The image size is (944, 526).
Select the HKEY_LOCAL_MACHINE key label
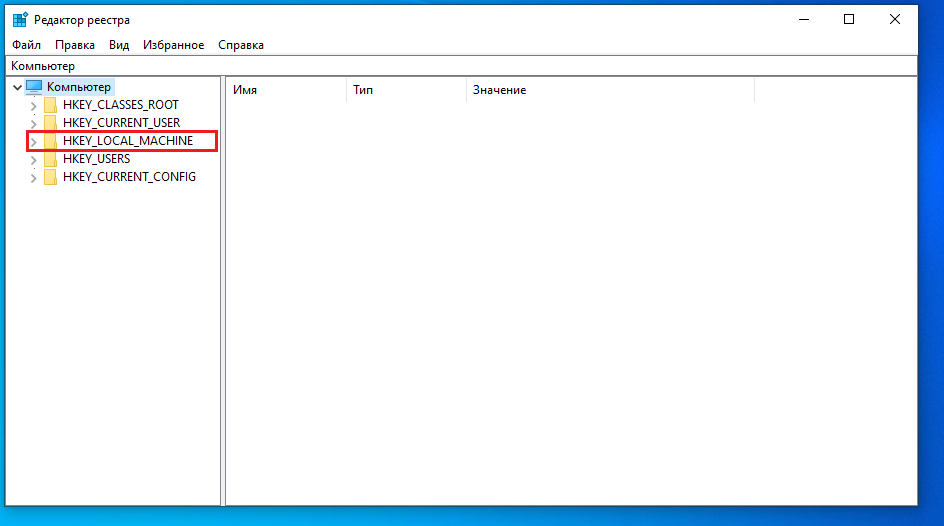128,141
